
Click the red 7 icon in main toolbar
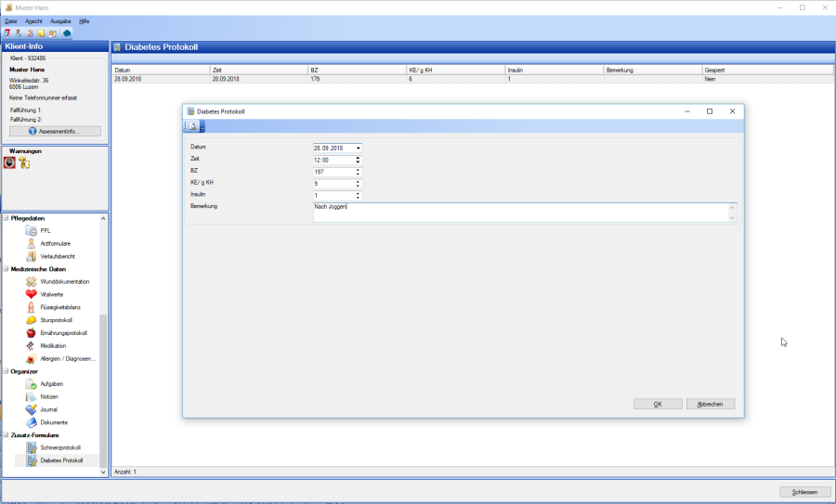(7, 33)
